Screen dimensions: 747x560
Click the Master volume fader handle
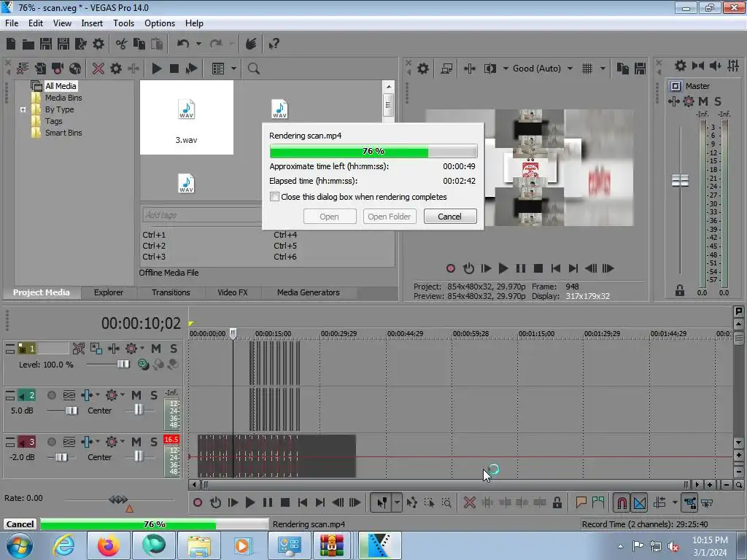pyautogui.click(x=680, y=181)
